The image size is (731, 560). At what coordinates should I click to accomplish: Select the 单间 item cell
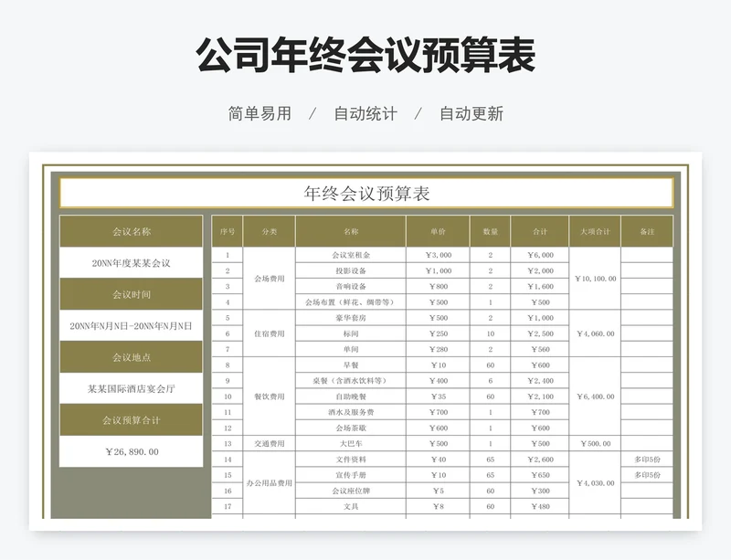coord(351,349)
